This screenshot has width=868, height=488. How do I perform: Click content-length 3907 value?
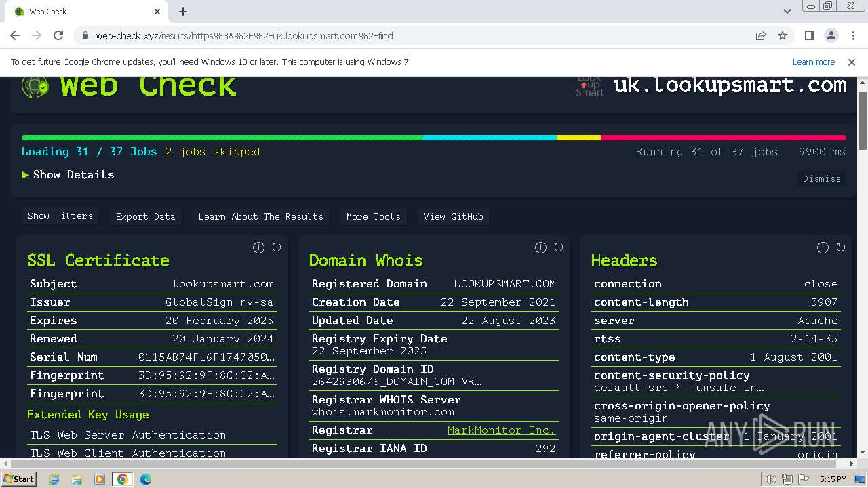(825, 302)
